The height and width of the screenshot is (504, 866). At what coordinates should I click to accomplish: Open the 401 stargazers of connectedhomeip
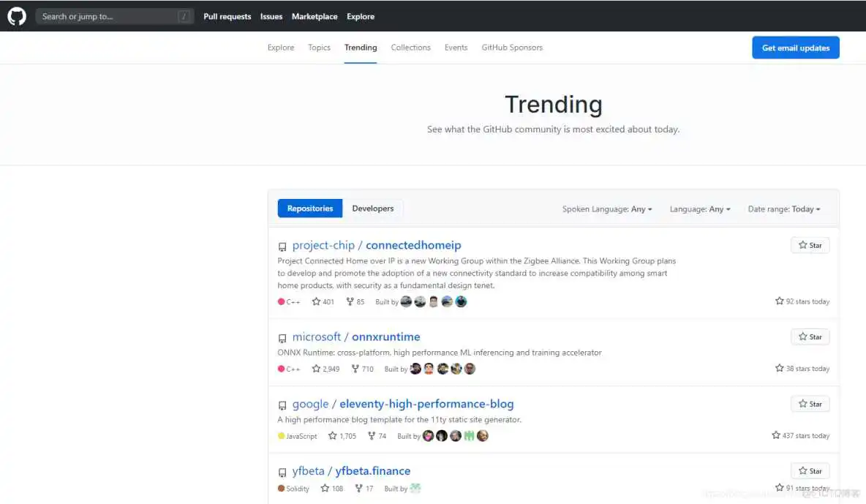323,301
